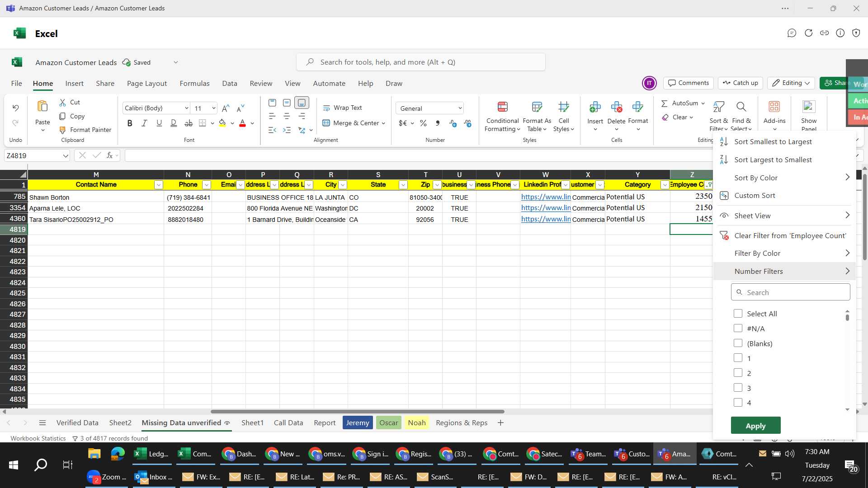The image size is (868, 488).
Task: Open Conditional Formatting
Action: 502,117
